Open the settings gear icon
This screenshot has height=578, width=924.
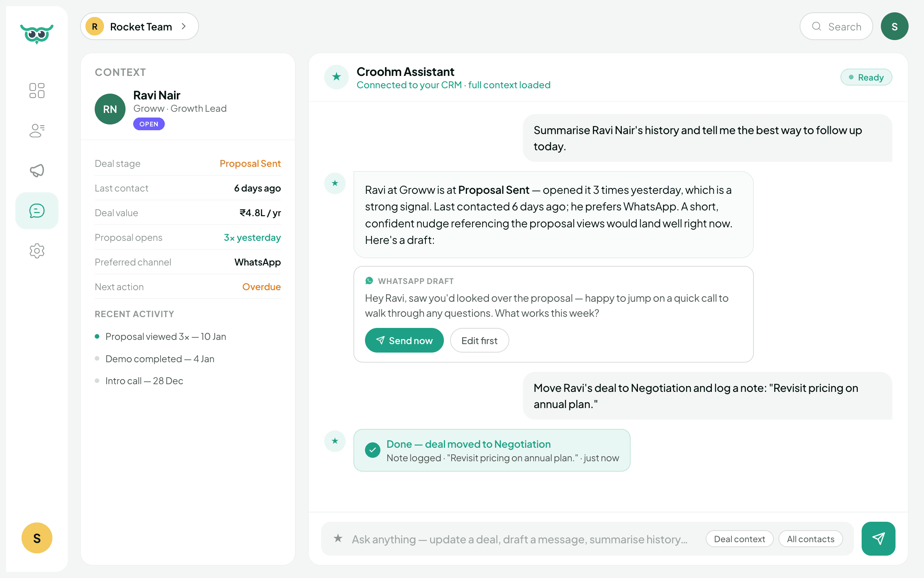point(37,251)
